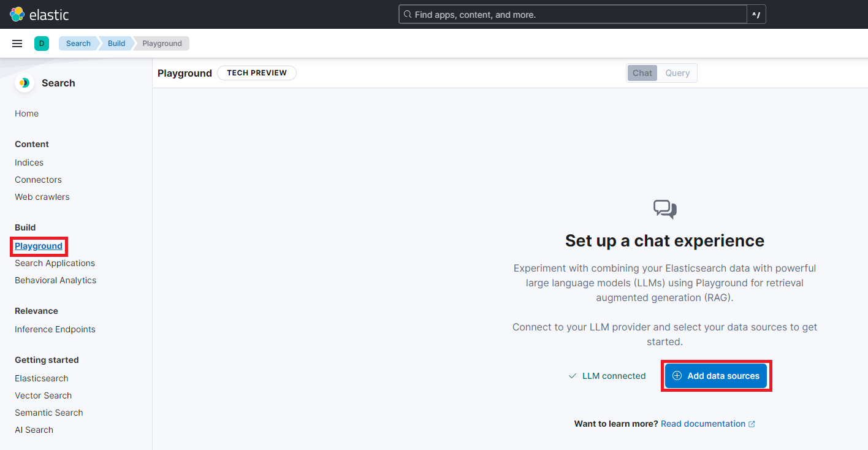Click the Search heading in sidebar

coord(58,83)
